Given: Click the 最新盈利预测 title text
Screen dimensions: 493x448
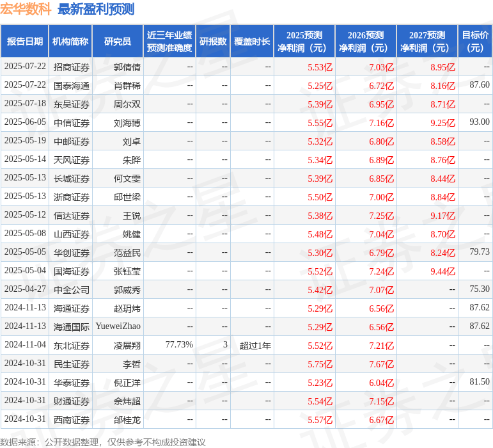Looking at the screenshot, I should [x=96, y=9].
